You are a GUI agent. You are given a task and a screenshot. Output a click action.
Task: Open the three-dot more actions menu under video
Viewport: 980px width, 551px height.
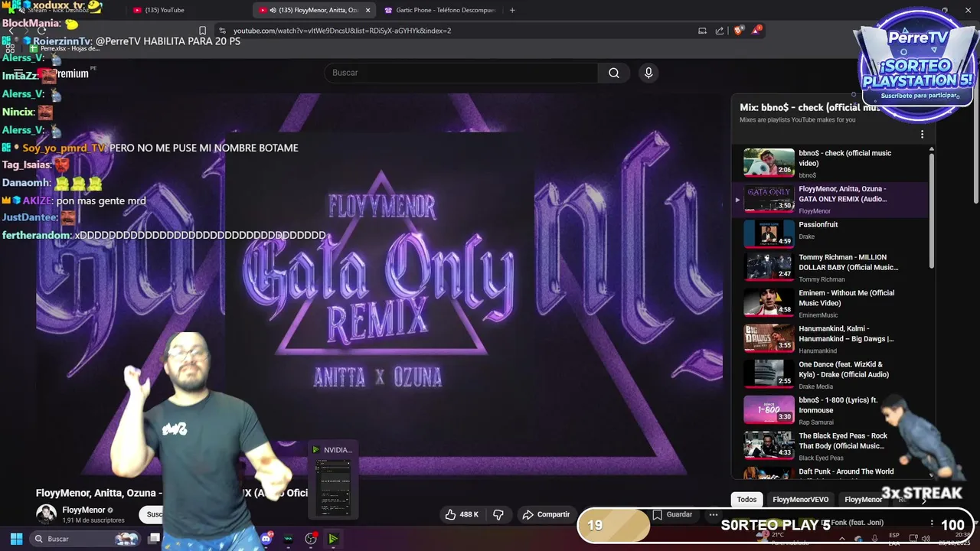[x=714, y=514]
